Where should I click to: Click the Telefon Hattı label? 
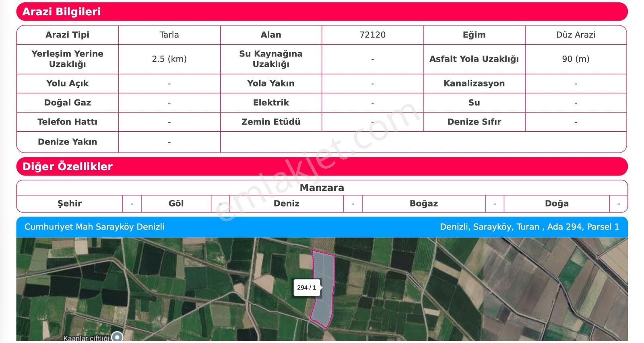(68, 122)
